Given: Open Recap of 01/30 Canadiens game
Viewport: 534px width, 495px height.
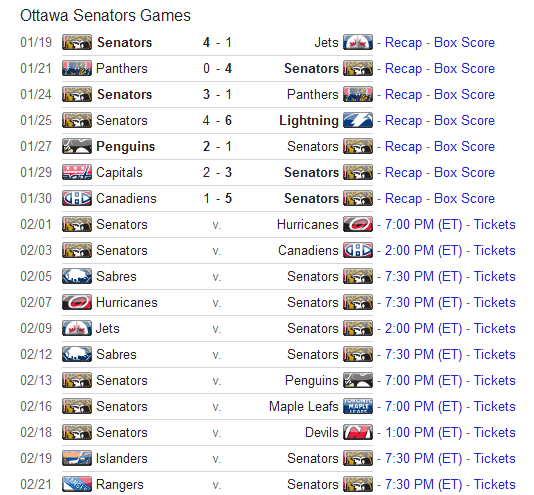Looking at the screenshot, I should (403, 199).
